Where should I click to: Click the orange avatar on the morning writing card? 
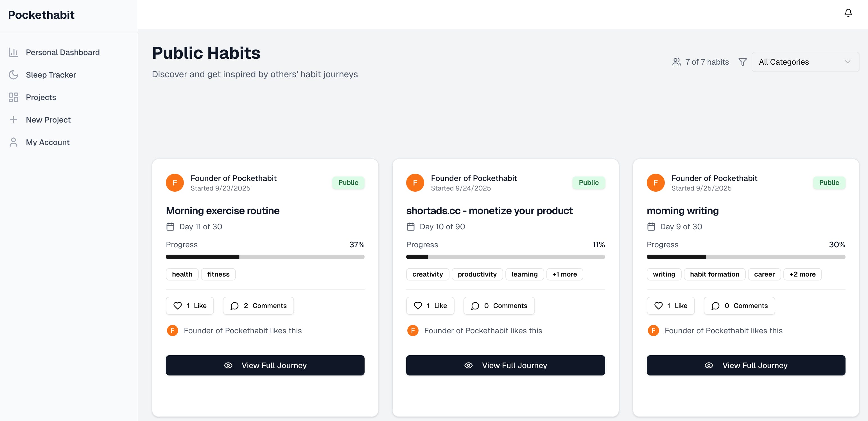655,183
